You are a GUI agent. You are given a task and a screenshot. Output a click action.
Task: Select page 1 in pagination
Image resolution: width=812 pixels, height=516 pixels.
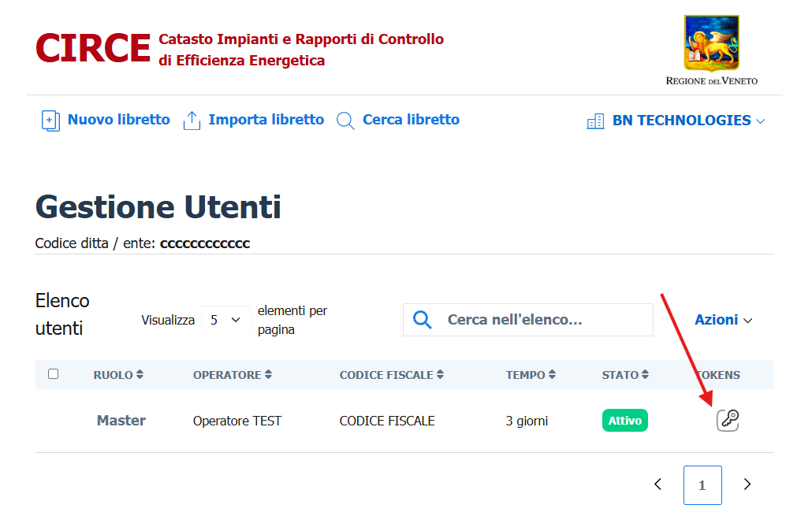[x=702, y=485]
